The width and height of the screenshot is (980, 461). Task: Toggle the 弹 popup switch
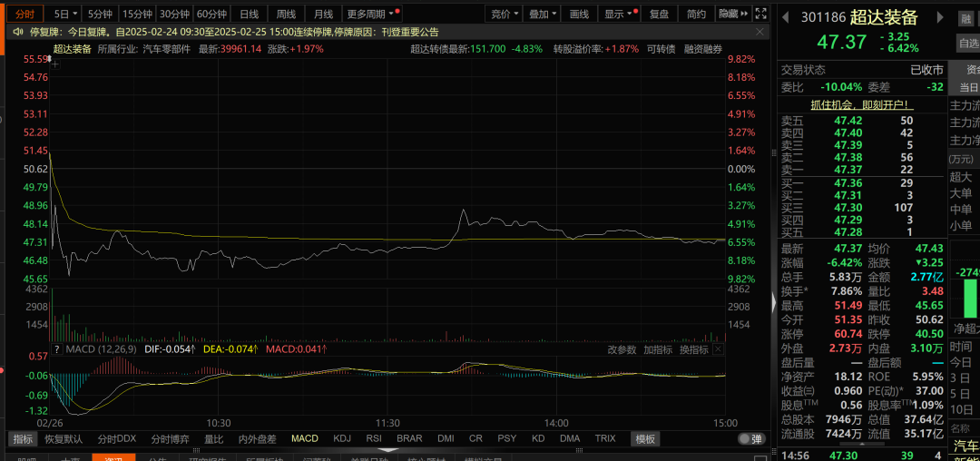750,438
